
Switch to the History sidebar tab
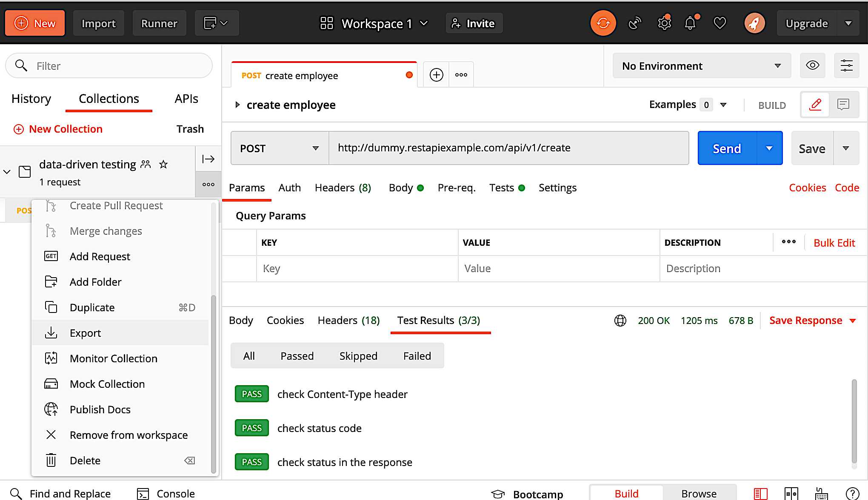pos(31,99)
